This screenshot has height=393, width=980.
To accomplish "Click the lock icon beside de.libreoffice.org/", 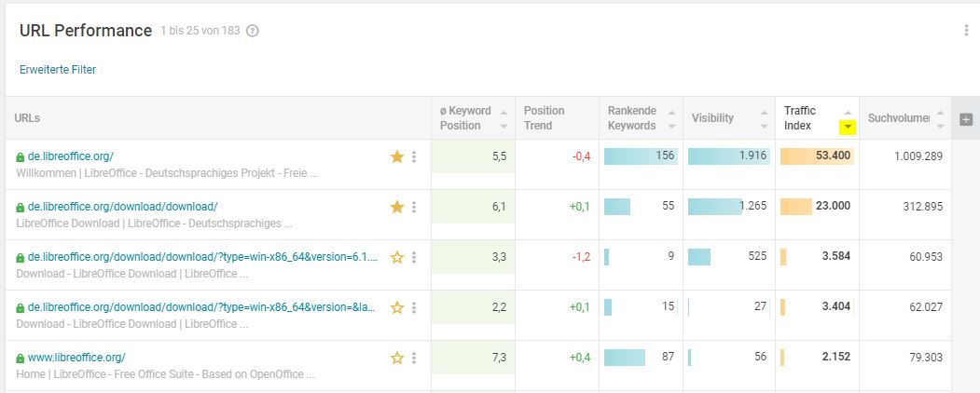I will coord(20,157).
